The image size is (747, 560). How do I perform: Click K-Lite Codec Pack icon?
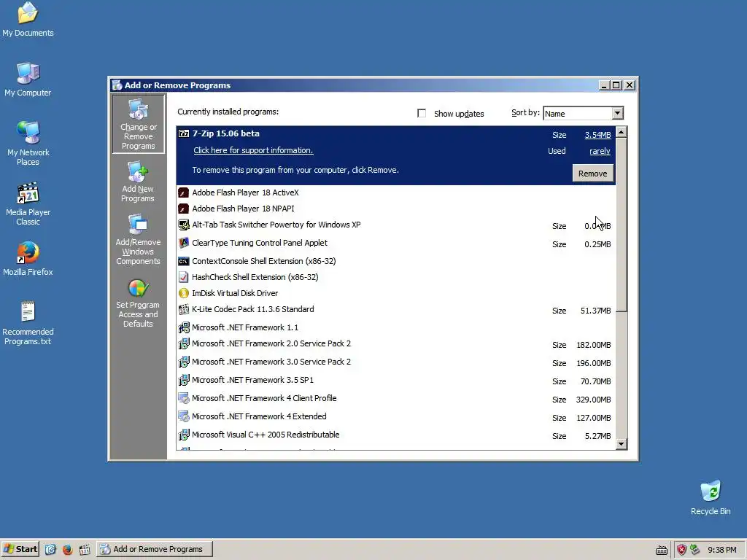pos(183,309)
